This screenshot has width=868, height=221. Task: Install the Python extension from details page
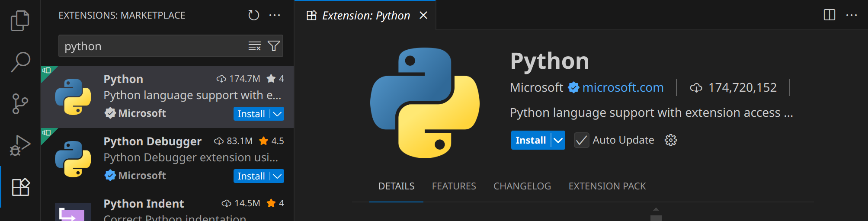[x=530, y=140]
